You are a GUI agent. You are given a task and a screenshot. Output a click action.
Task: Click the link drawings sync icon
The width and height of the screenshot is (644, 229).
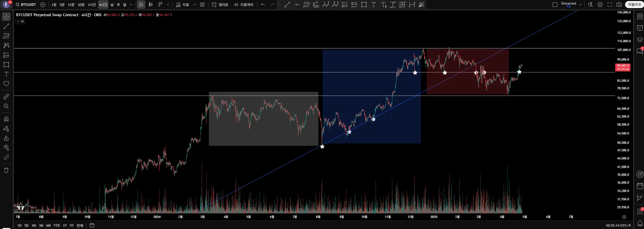6,158
